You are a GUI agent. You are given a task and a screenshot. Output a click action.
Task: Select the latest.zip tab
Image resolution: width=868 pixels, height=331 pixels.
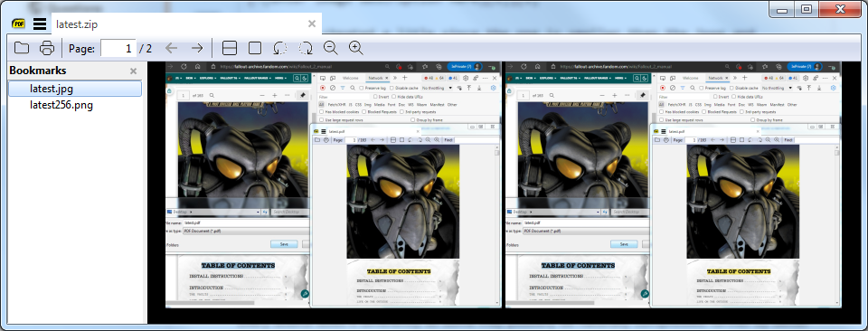click(186, 24)
